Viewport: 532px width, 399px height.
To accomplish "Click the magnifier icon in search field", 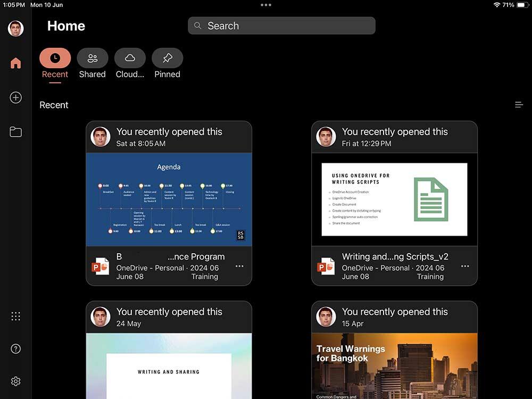I will coord(197,26).
